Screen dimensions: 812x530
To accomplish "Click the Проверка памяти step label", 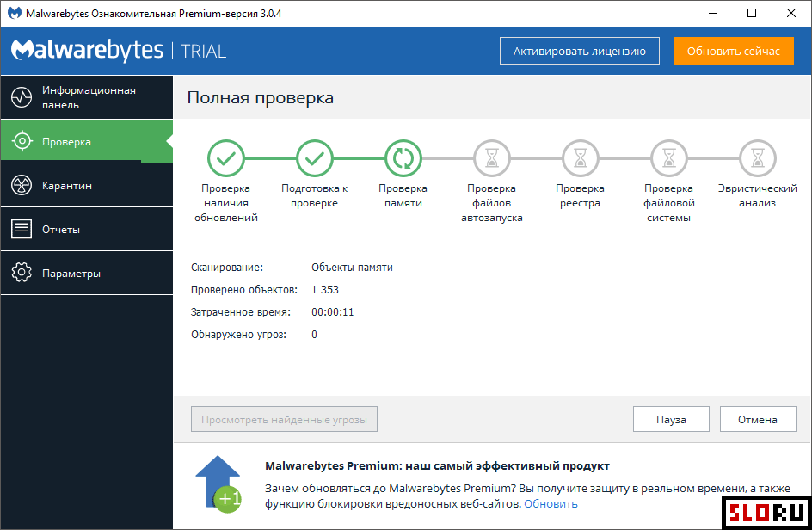I will (403, 196).
